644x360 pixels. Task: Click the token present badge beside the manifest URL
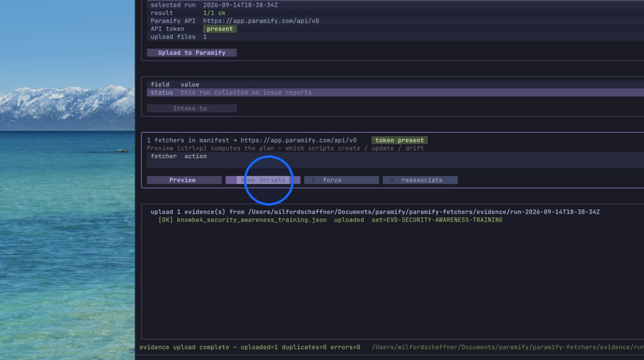400,140
